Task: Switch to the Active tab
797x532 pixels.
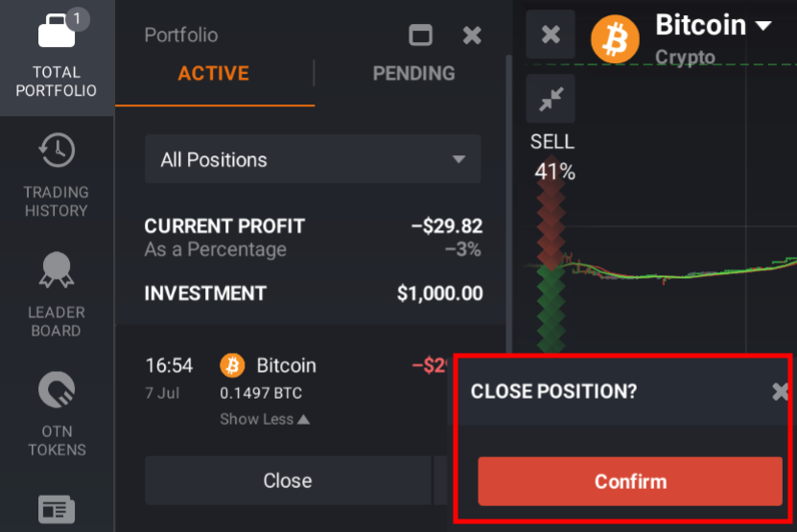Action: point(213,74)
